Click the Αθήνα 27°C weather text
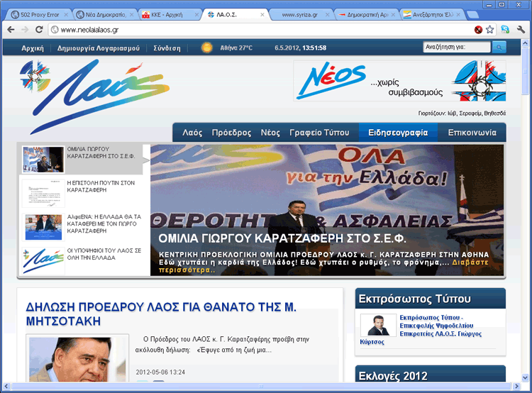The width and height of the screenshot is (532, 393). pyautogui.click(x=236, y=48)
